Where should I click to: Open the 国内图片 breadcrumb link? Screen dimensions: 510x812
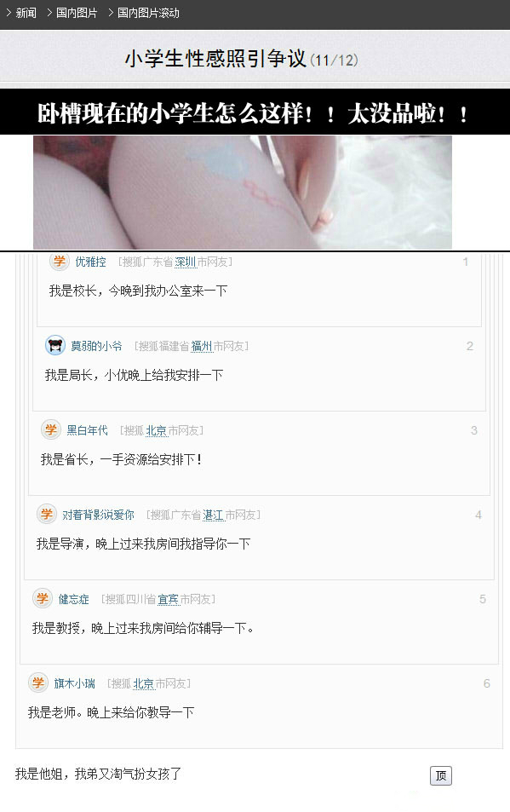coord(77,13)
